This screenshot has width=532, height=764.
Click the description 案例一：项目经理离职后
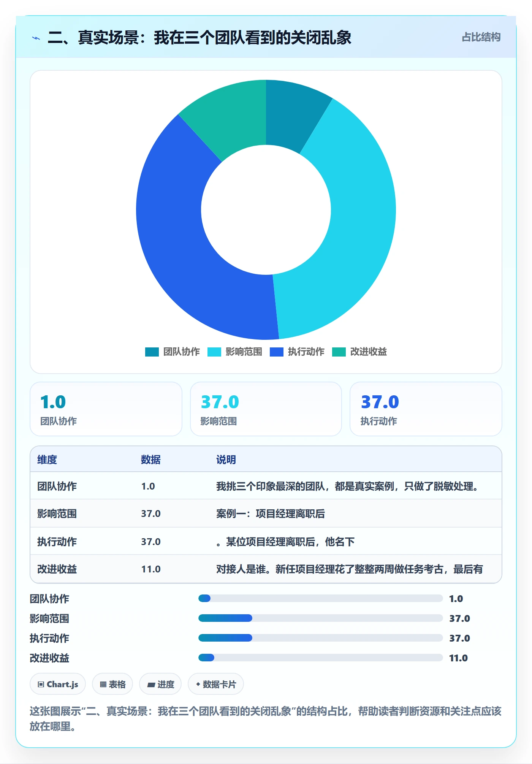pos(271,514)
